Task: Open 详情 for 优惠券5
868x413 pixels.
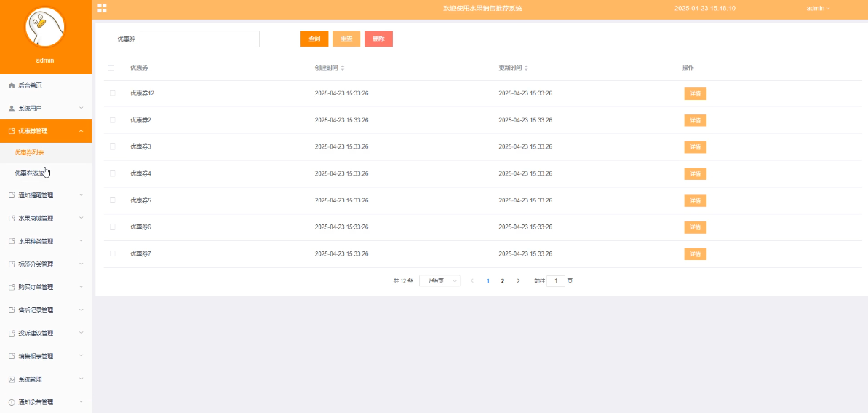Action: pyautogui.click(x=696, y=201)
